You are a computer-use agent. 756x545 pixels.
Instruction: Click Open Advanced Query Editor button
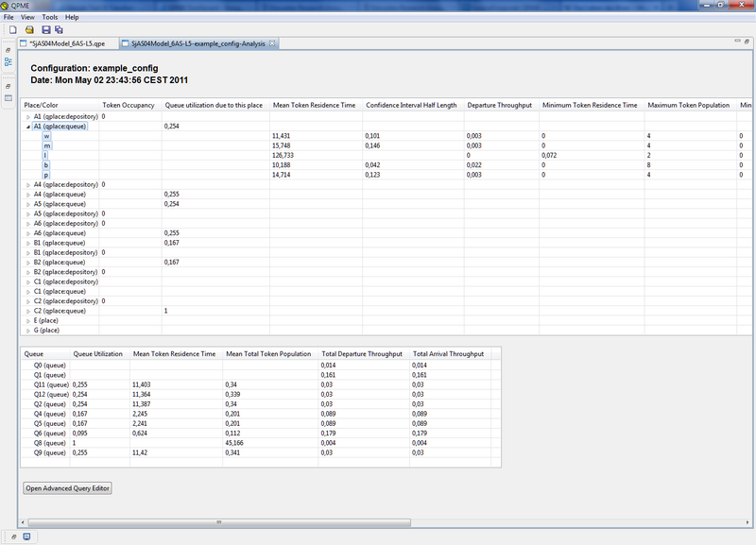click(69, 488)
